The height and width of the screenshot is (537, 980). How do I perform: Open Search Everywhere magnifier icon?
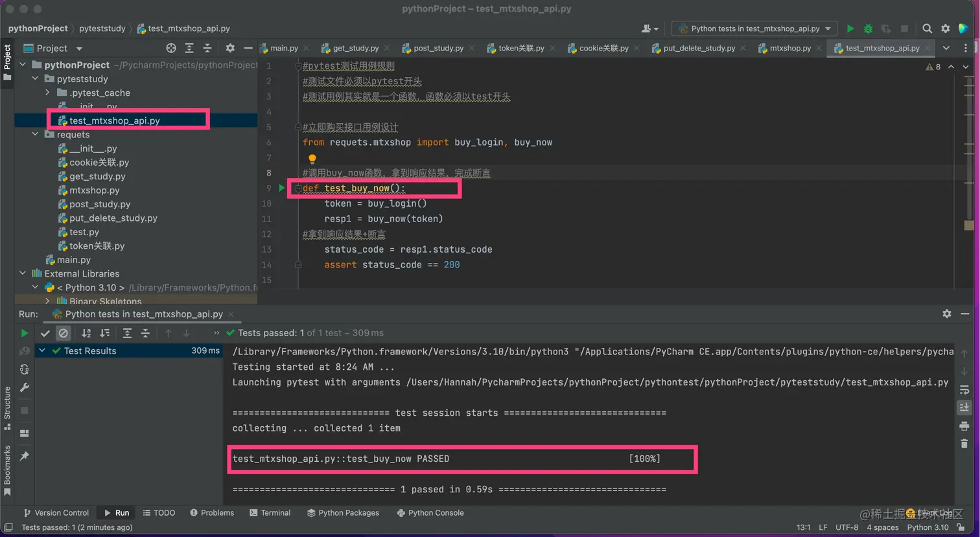pyautogui.click(x=927, y=29)
